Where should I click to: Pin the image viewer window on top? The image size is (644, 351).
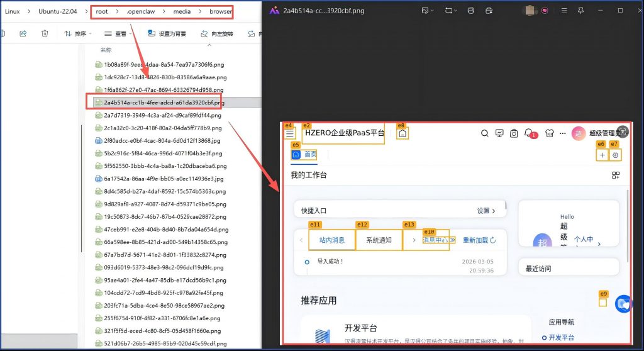582,11
